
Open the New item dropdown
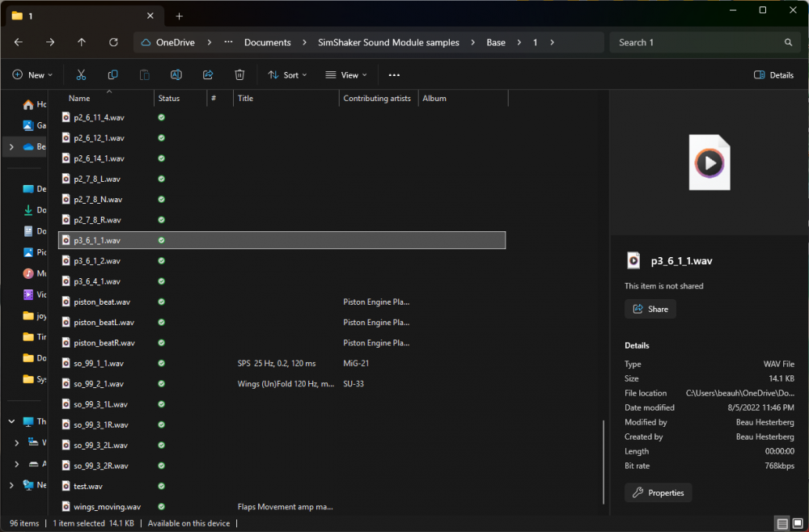coord(32,75)
